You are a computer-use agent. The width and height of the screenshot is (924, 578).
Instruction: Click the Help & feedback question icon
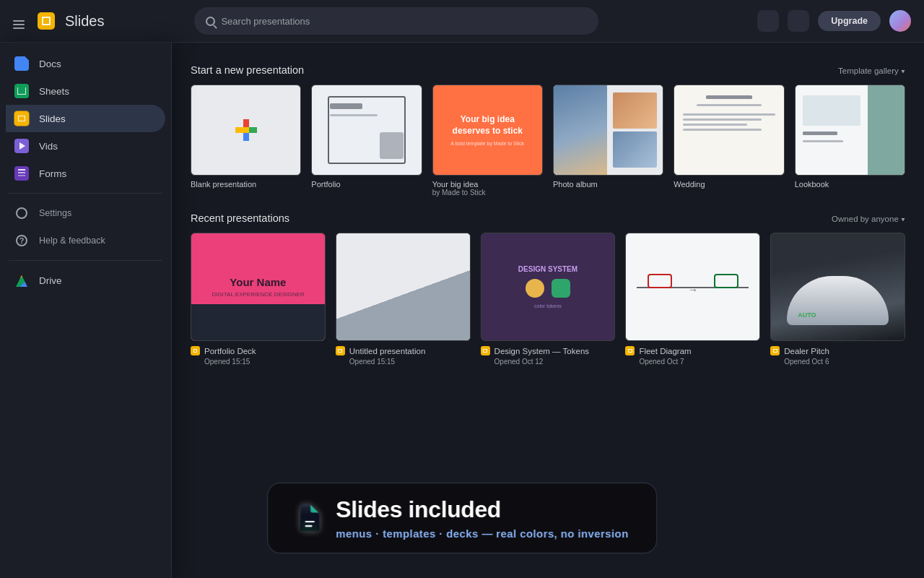22,241
